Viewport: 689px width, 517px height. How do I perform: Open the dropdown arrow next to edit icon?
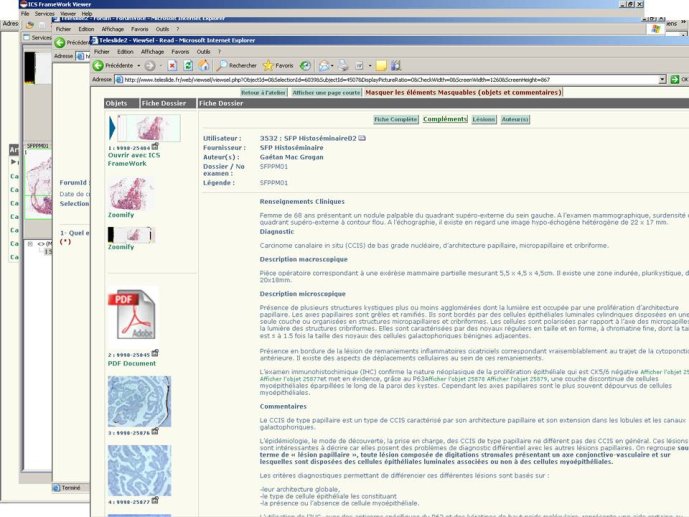(x=370, y=66)
